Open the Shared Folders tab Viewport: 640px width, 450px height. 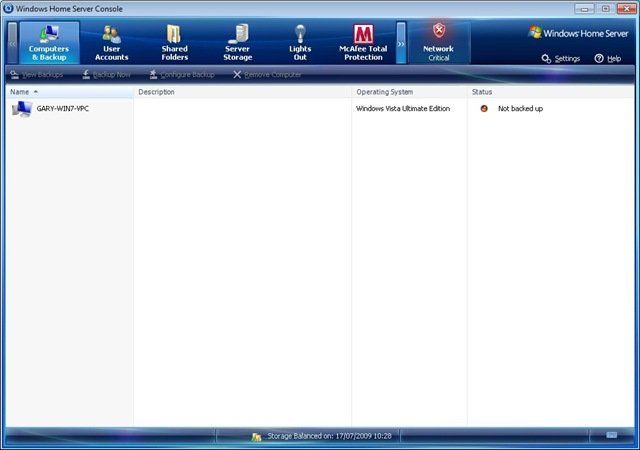pyautogui.click(x=174, y=43)
